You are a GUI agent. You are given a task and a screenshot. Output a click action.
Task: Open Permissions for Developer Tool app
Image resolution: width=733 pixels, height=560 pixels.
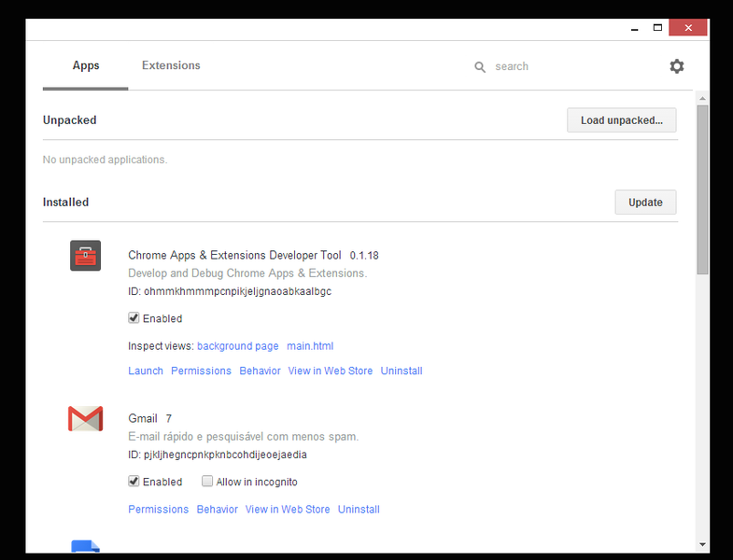point(201,371)
